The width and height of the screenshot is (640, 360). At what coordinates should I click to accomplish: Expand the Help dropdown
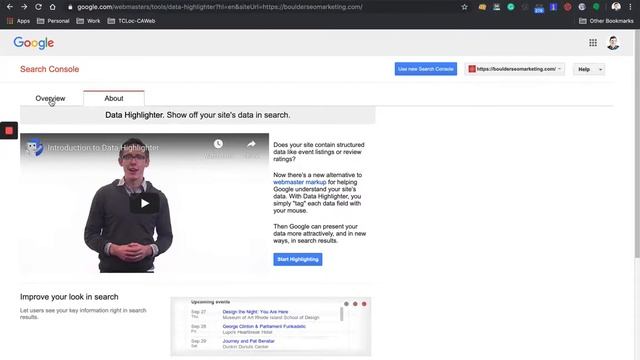[x=589, y=69]
